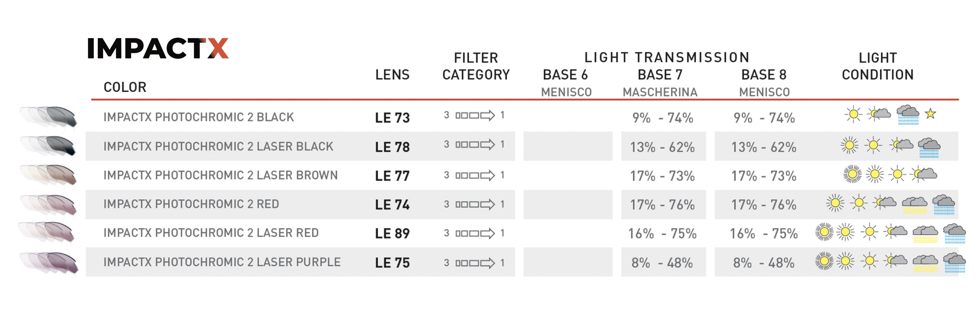The height and width of the screenshot is (314, 980).
Task: Click the Laser Purple lens thumbnail
Action: tap(49, 263)
